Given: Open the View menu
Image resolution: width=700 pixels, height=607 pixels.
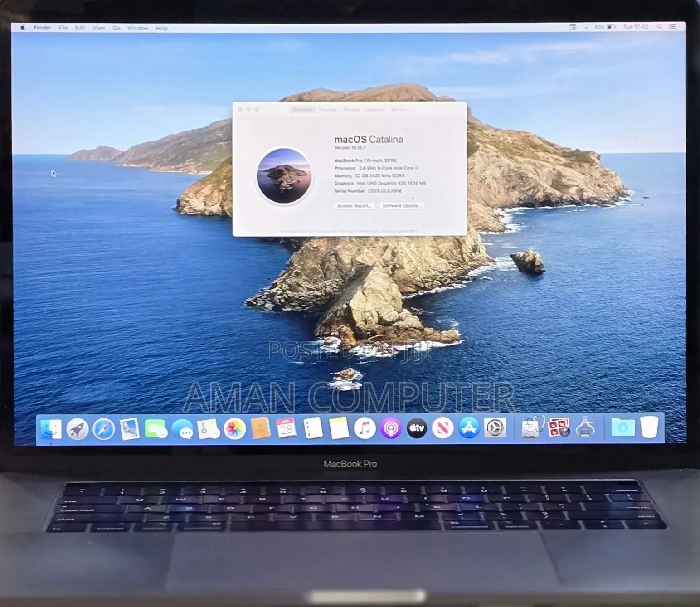Looking at the screenshot, I should pyautogui.click(x=99, y=28).
